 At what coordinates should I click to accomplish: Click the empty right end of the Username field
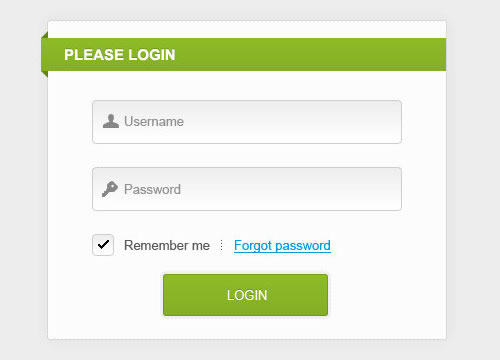tap(350, 122)
